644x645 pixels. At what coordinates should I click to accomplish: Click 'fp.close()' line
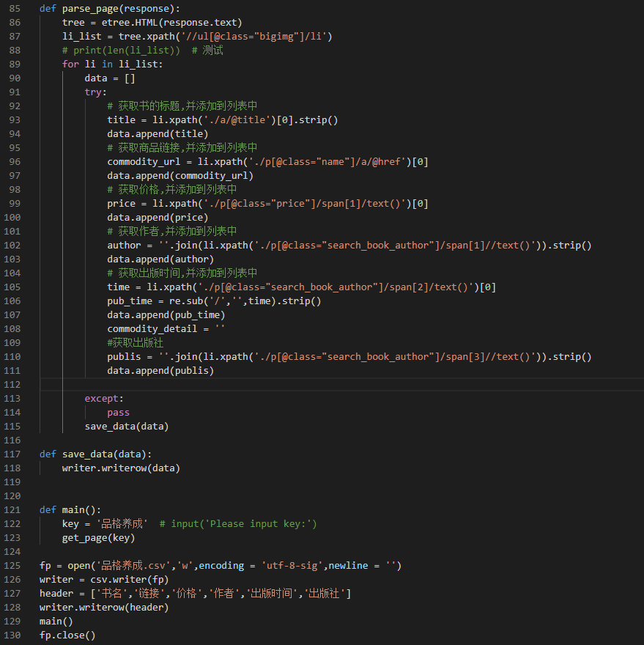(x=67, y=635)
